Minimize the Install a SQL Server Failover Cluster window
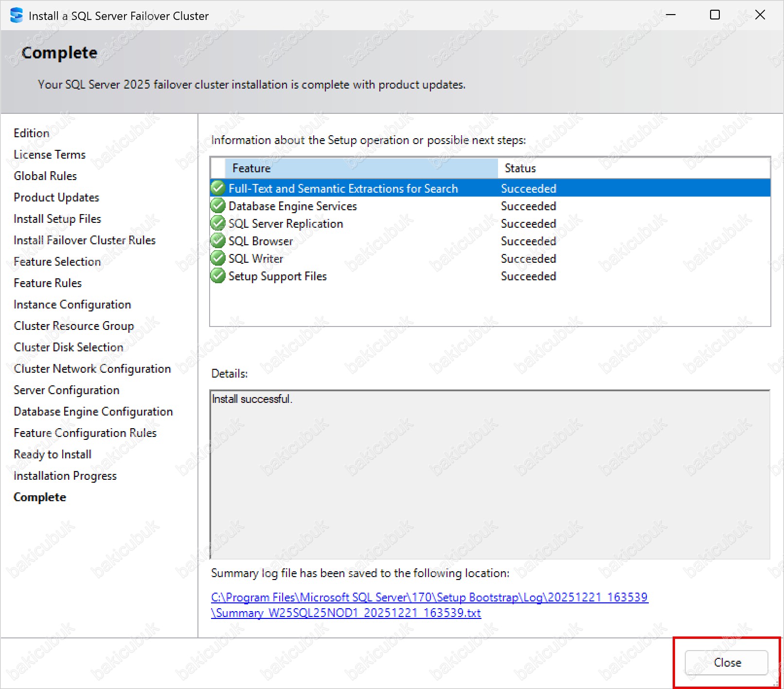The image size is (784, 689). click(x=671, y=15)
